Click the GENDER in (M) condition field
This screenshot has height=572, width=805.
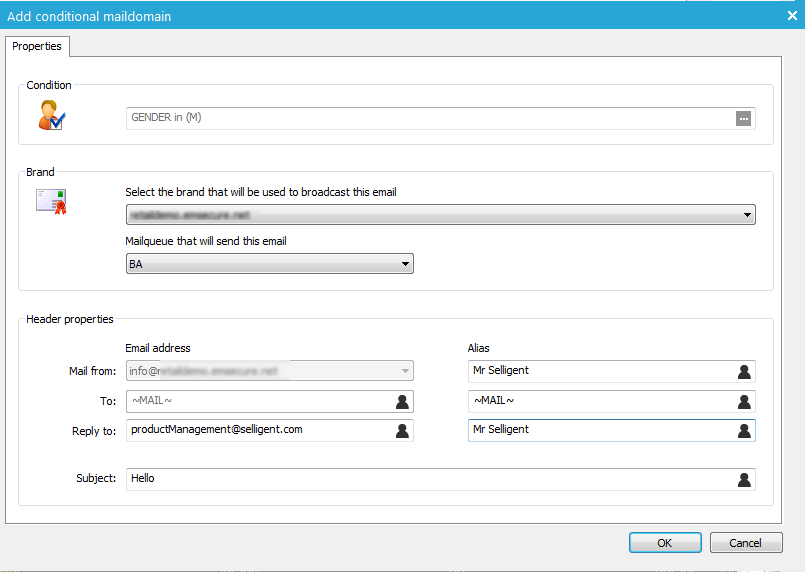click(430, 118)
